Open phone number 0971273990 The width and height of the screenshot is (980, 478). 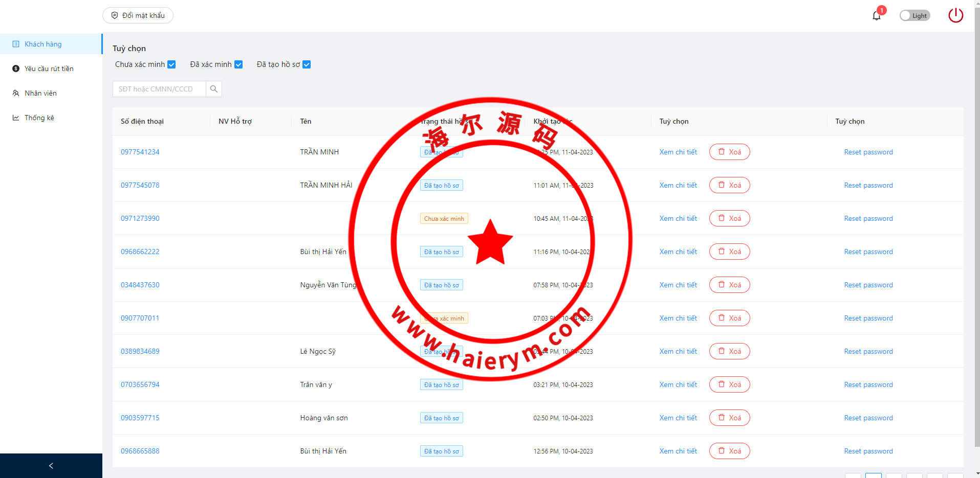tap(140, 218)
